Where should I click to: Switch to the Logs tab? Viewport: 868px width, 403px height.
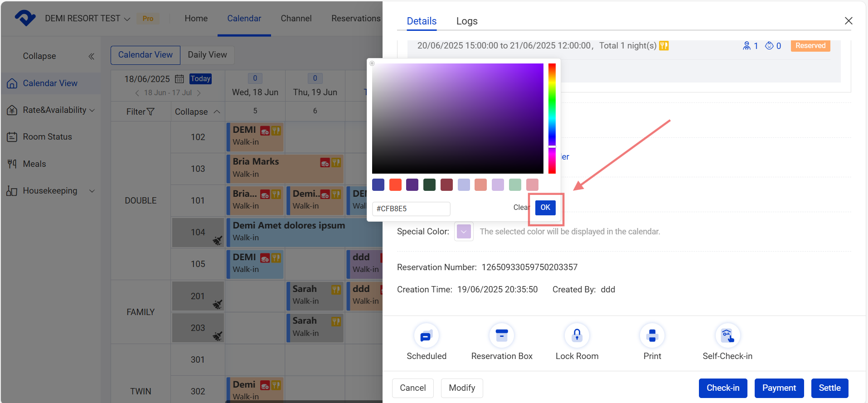[x=466, y=21]
